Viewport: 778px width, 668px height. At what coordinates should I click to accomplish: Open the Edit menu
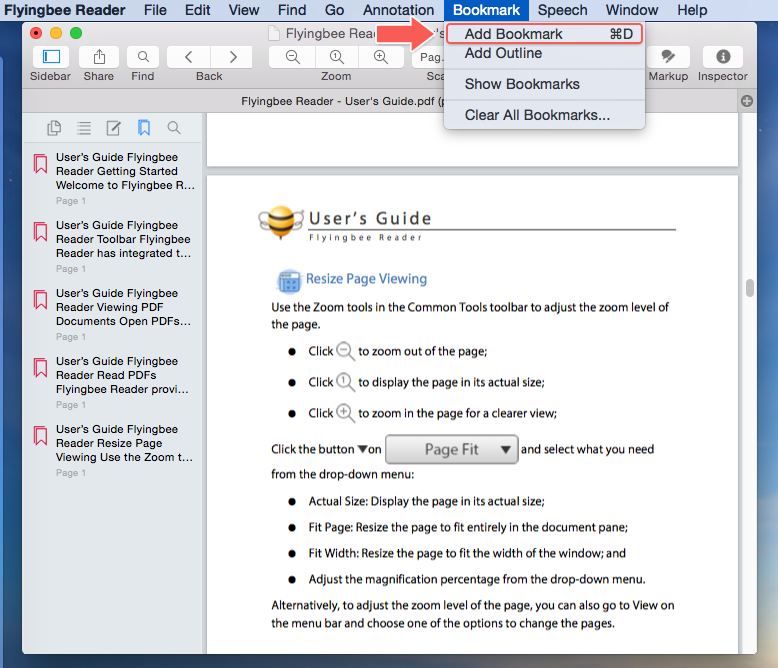[197, 10]
